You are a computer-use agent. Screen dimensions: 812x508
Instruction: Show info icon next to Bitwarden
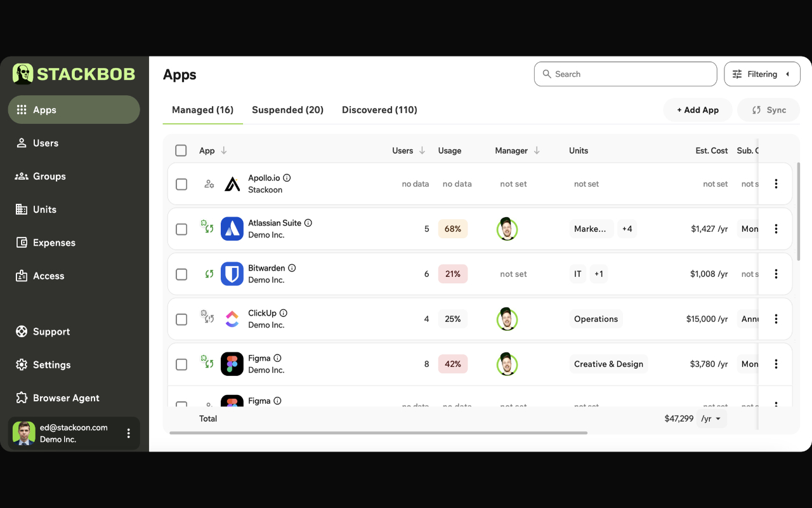(x=292, y=268)
